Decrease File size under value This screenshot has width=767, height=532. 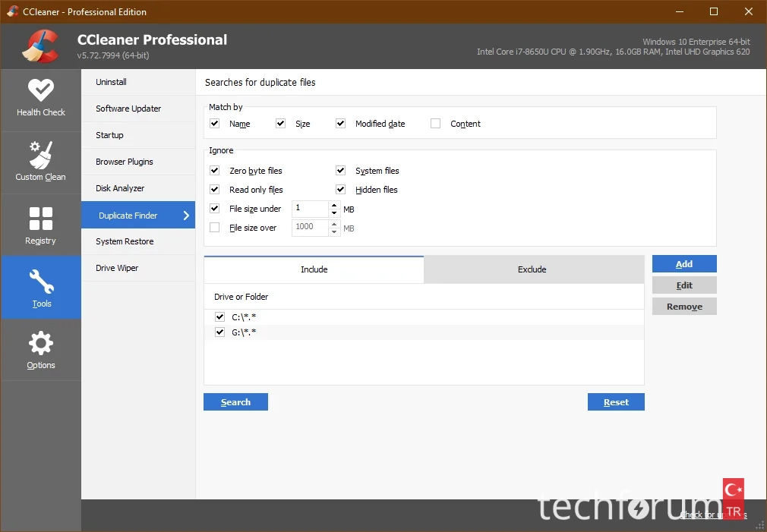(334, 212)
